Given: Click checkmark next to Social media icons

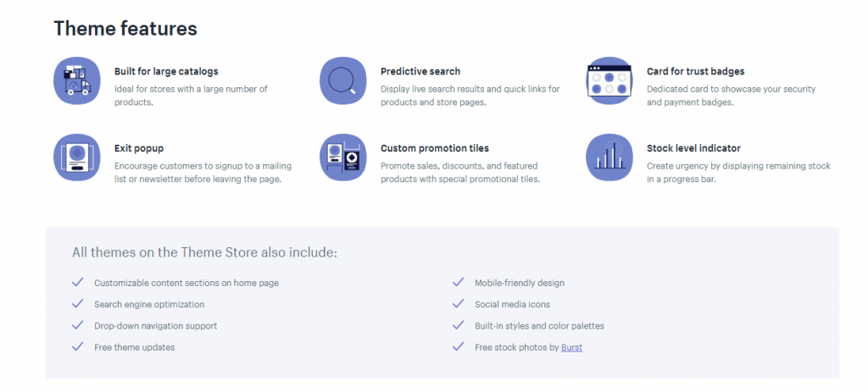Looking at the screenshot, I should (458, 304).
